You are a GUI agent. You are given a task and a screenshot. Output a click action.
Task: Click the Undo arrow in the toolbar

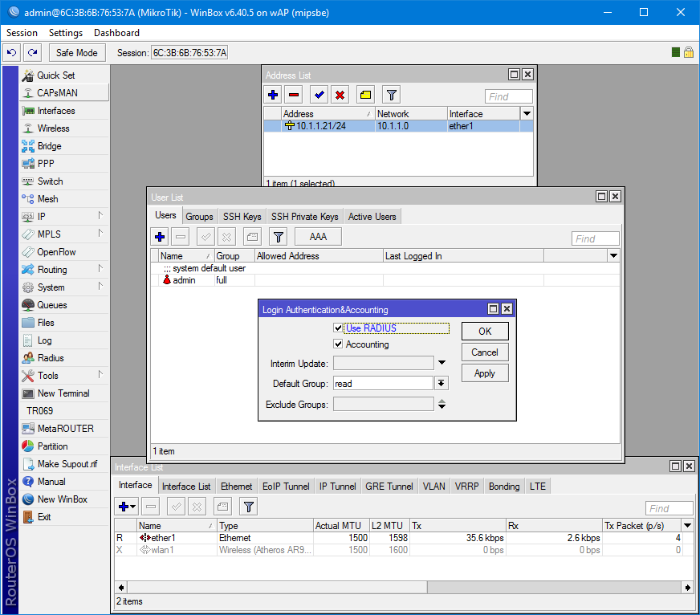(12, 53)
